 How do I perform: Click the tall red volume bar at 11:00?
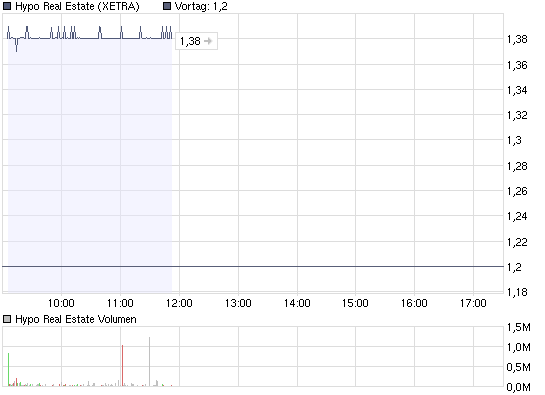[123, 365]
